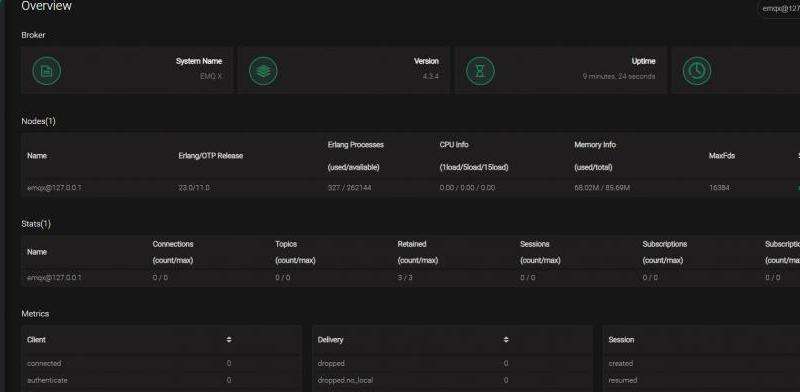The height and width of the screenshot is (392, 800).
Task: Click the MaxFds column header
Action: point(722,156)
